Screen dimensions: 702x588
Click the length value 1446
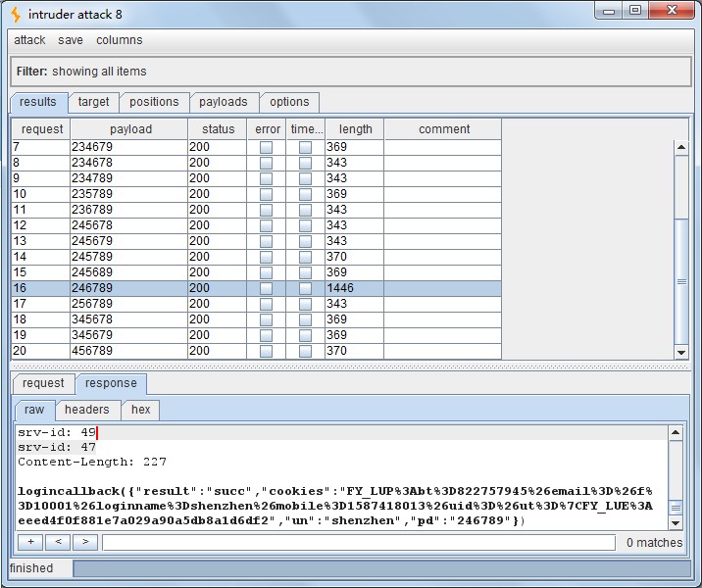(x=340, y=288)
